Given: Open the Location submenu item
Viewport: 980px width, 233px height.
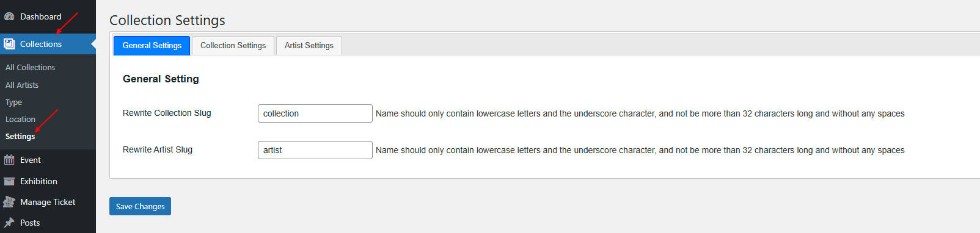Looking at the screenshot, I should coord(20,119).
